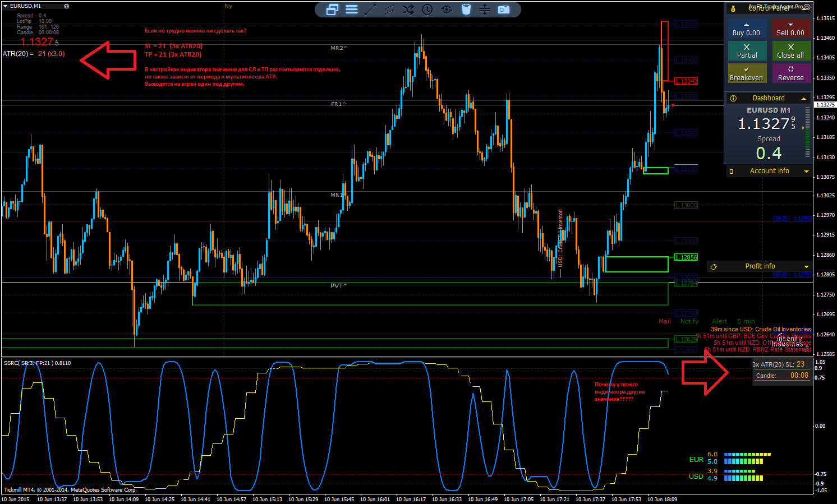Click the MR2^ pivot line label
837x504 pixels.
point(339,48)
